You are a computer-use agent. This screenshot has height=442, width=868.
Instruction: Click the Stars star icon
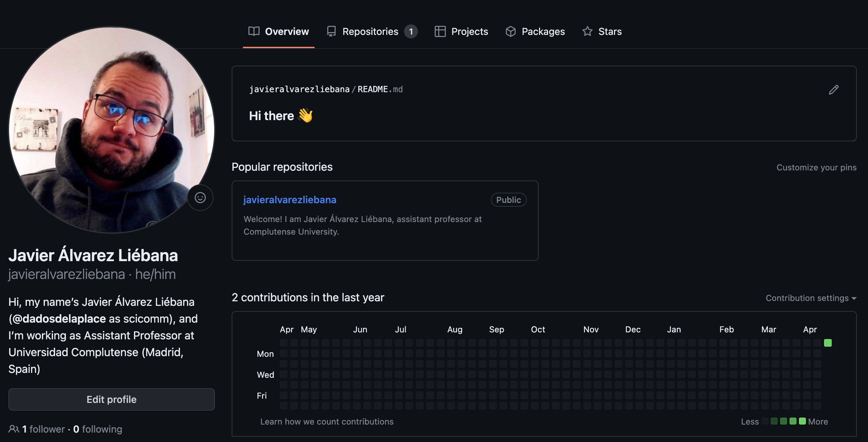pyautogui.click(x=587, y=31)
